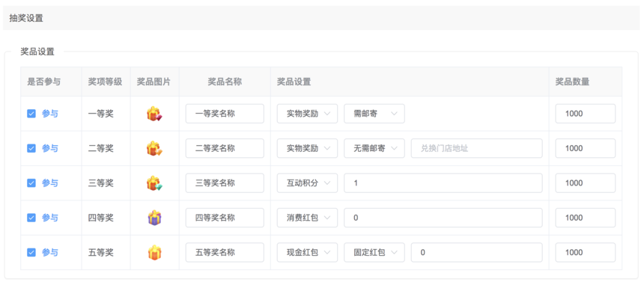Click the 参与 label in the 五等奖 row
Viewport: 644px width, 285px height.
click(x=49, y=253)
